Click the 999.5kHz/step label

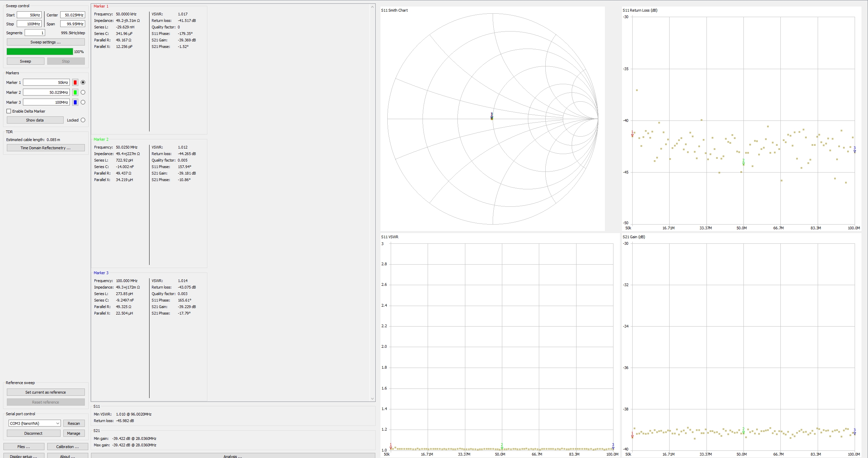73,33
